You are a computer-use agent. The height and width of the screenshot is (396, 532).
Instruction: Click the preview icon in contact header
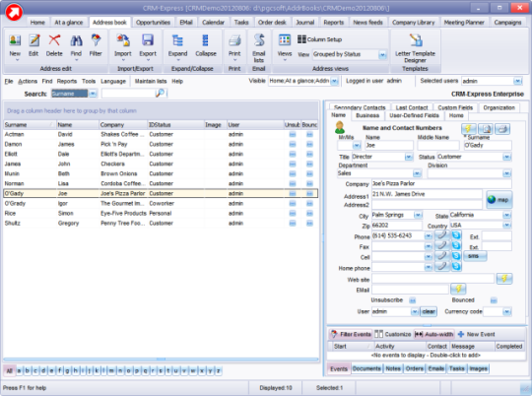[486, 129]
